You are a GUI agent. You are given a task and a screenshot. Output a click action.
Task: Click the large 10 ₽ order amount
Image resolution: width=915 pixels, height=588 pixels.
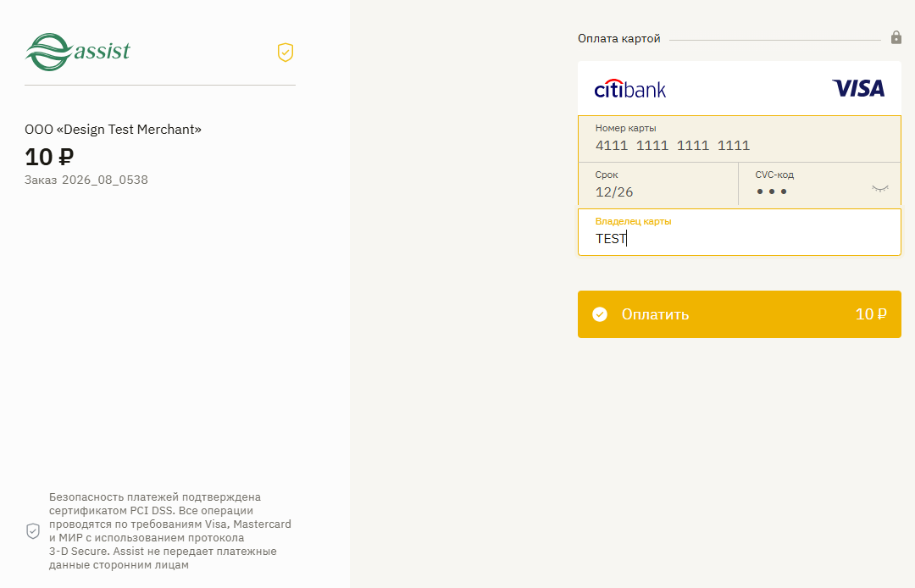49,157
